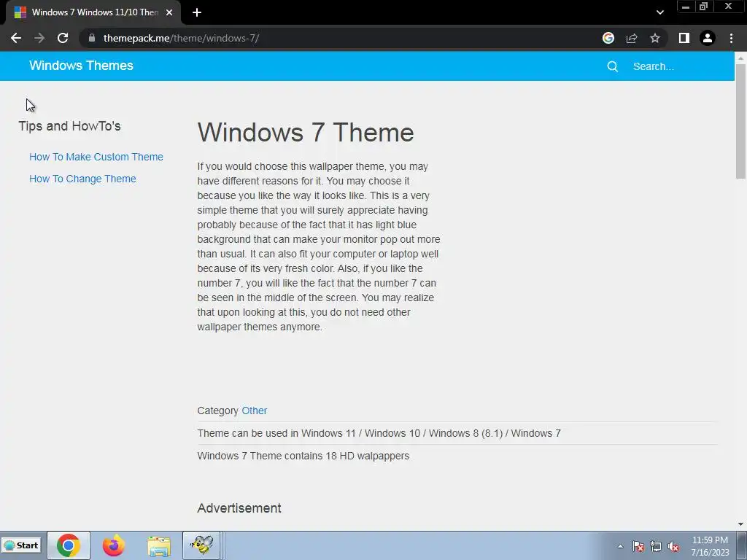The height and width of the screenshot is (560, 747).
Task: Expand the tab search chevron
Action: (659, 12)
